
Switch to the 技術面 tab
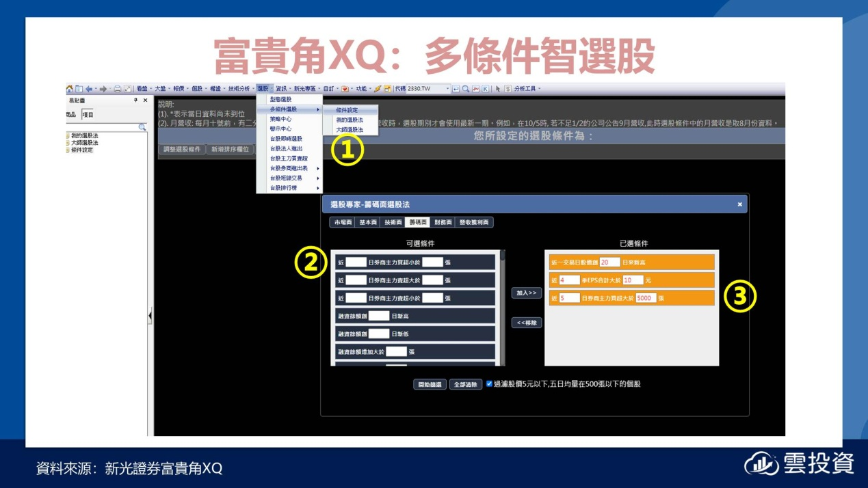coord(393,222)
